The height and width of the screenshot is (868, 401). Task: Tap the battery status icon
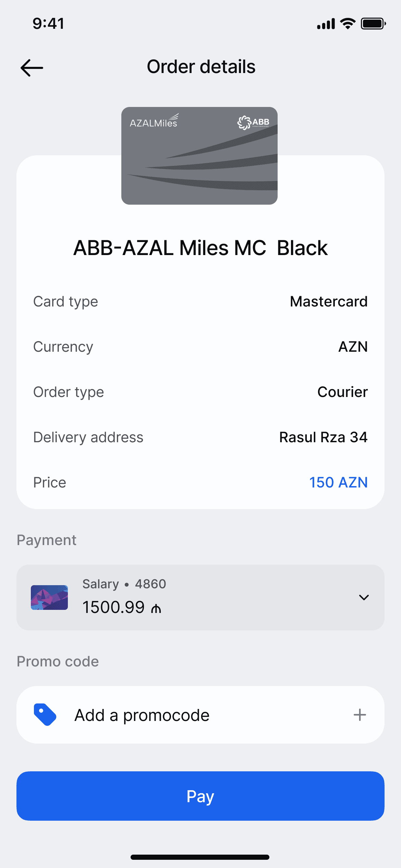(373, 24)
